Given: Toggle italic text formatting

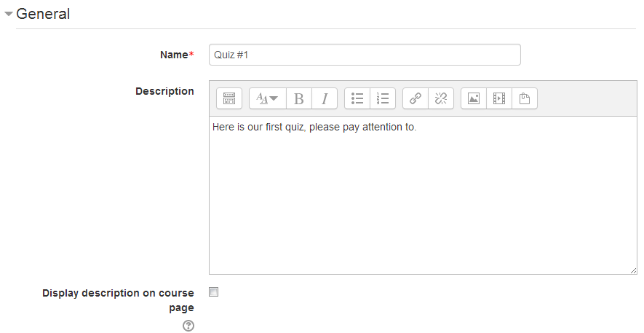Looking at the screenshot, I should tap(325, 98).
